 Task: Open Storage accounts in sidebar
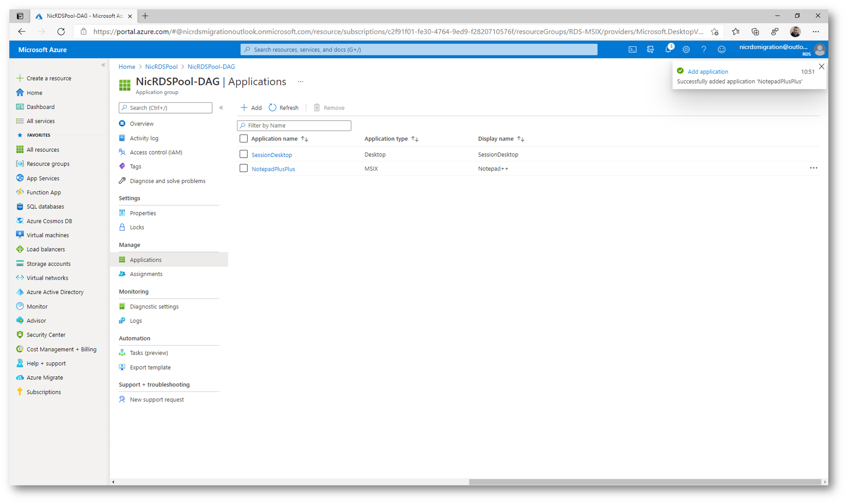tap(49, 264)
